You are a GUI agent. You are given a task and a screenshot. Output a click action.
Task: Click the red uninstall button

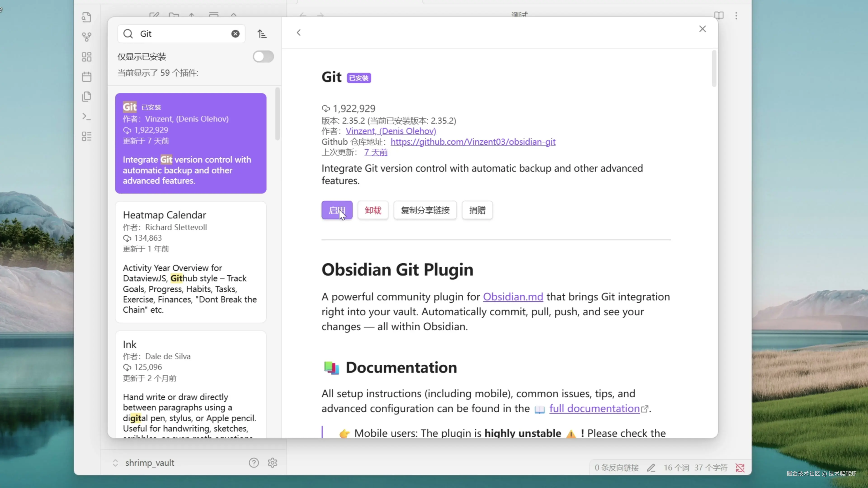373,210
